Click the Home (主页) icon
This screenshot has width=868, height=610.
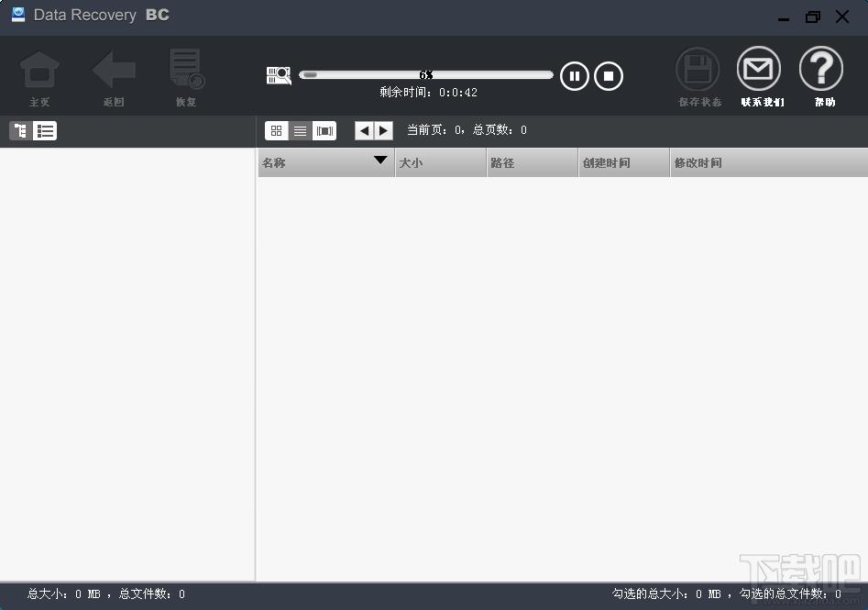point(39,72)
